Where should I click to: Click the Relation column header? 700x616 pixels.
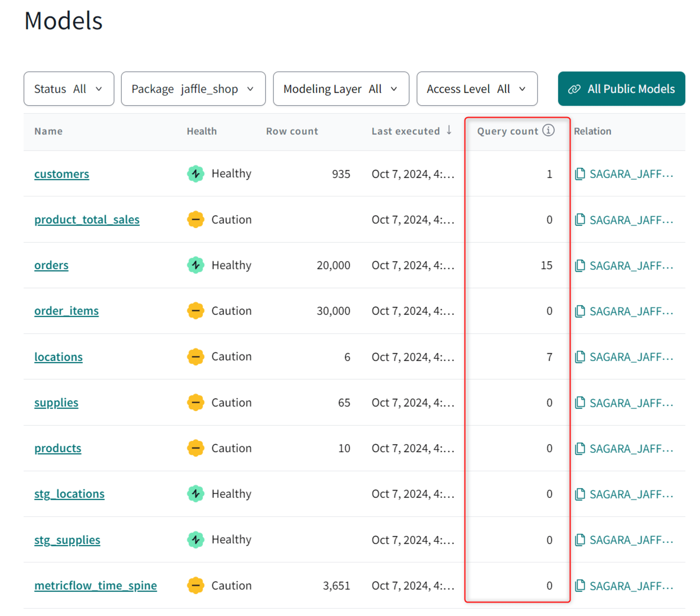point(592,131)
